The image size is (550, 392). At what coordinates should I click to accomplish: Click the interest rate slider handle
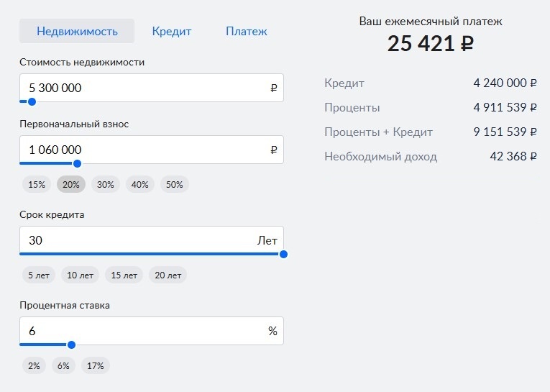[71, 345]
